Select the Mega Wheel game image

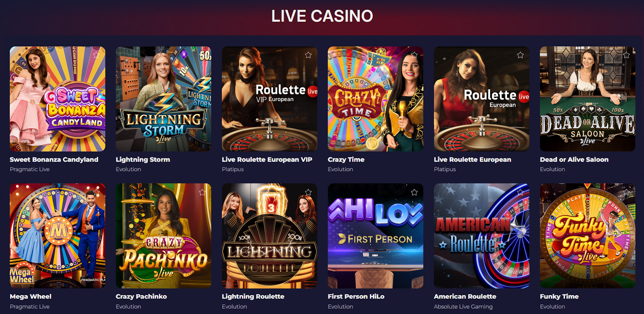click(x=58, y=236)
